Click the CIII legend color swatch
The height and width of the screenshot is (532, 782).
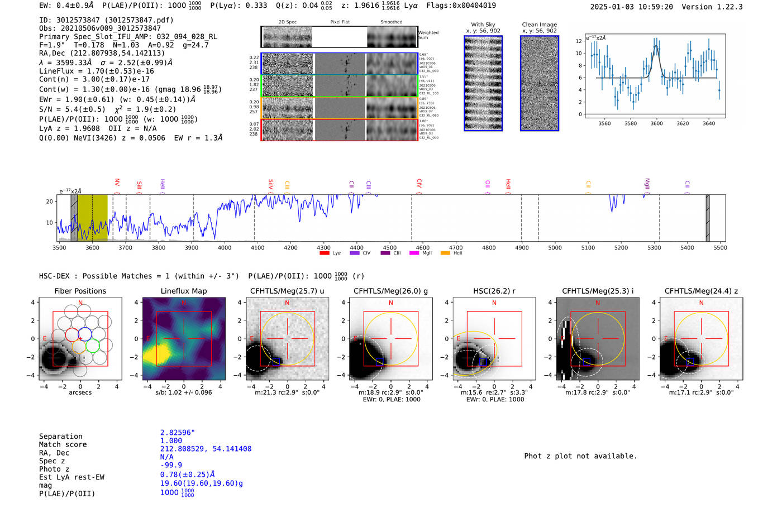point(385,253)
